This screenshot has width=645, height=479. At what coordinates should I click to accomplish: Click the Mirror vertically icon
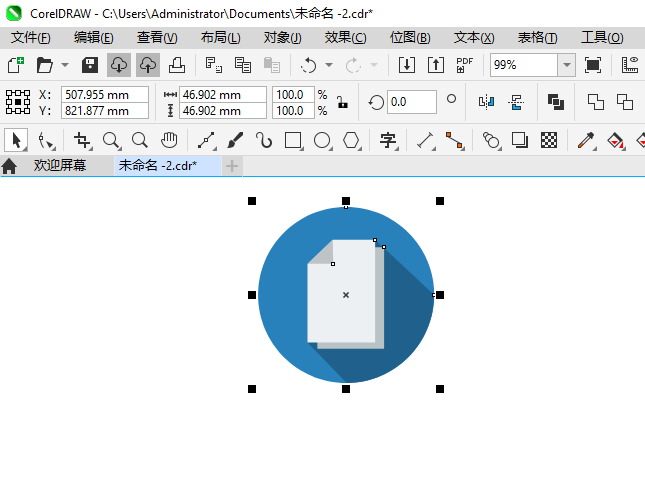pos(516,102)
